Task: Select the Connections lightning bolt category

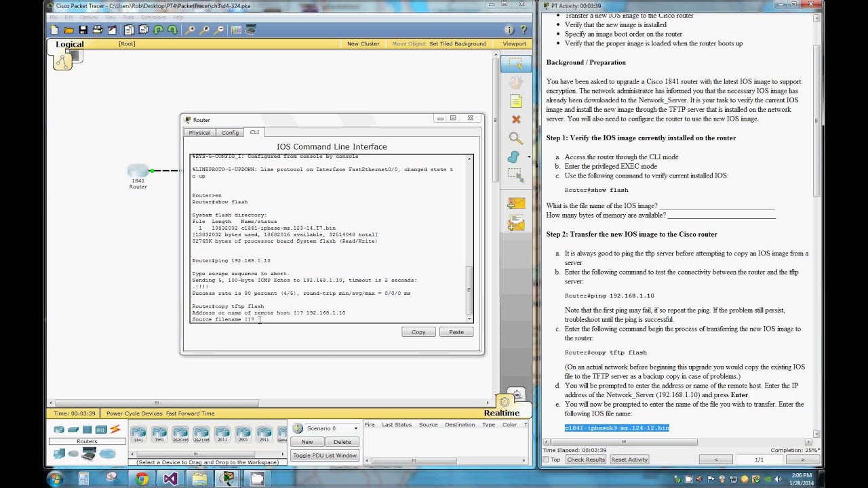Action: click(115, 429)
